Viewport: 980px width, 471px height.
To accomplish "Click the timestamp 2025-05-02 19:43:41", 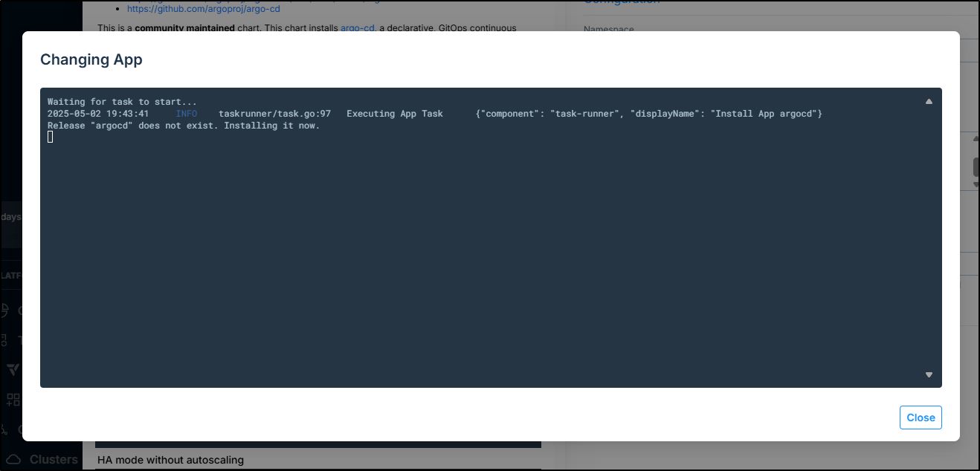I will (x=98, y=114).
